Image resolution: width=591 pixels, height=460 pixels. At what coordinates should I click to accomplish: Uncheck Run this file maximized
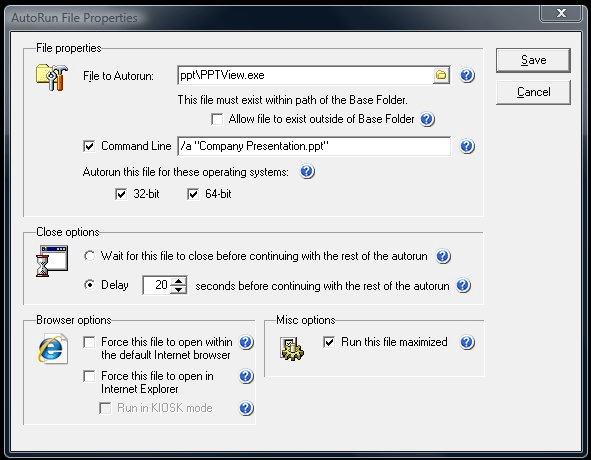(329, 342)
